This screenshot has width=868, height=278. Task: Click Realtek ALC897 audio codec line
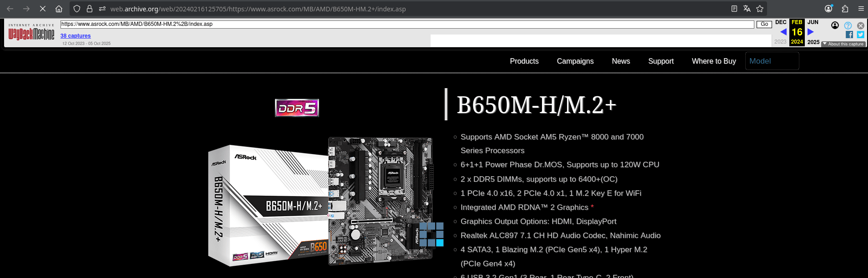[561, 236]
